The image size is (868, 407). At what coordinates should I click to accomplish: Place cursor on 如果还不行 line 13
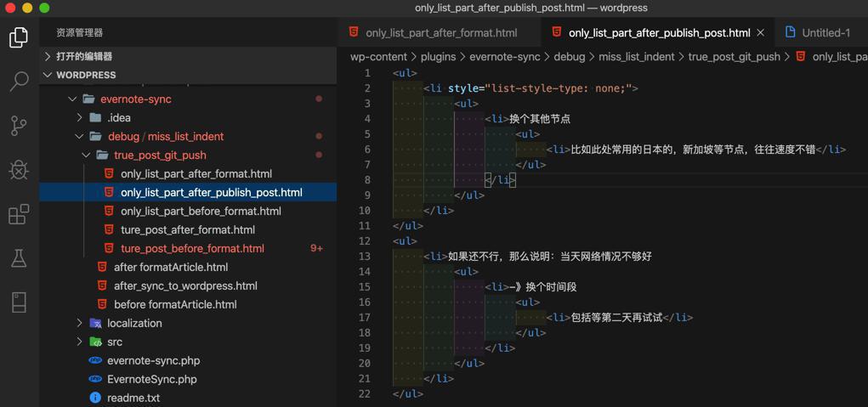point(550,257)
